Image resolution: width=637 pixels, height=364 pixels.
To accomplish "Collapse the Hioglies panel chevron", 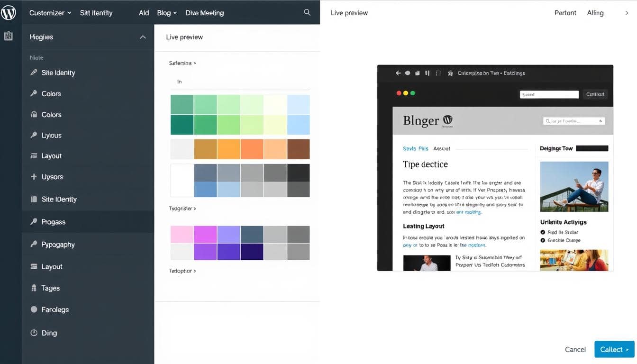I will 143,36.
